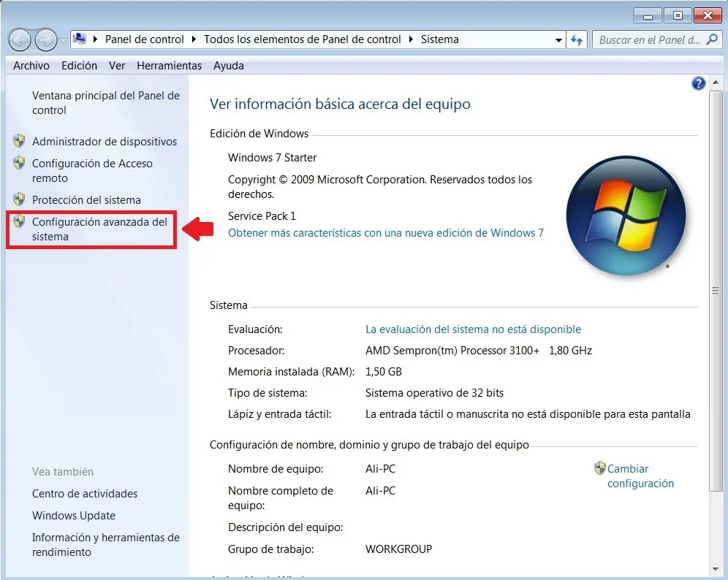
Task: Open the Archivo menu
Action: tap(31, 65)
